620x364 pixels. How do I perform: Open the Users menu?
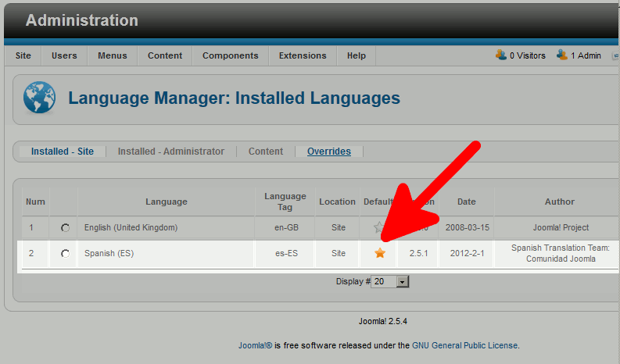point(64,55)
